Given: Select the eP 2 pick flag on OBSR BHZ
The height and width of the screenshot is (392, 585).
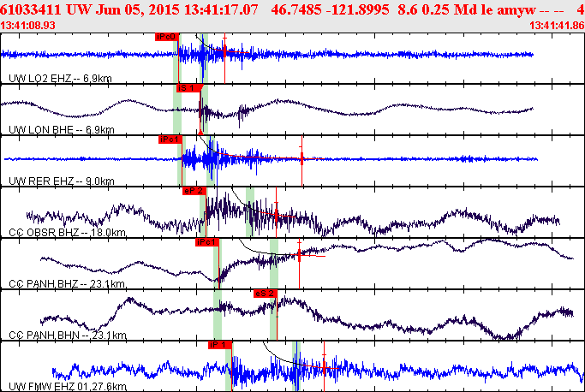Looking at the screenshot, I should pos(194,191).
